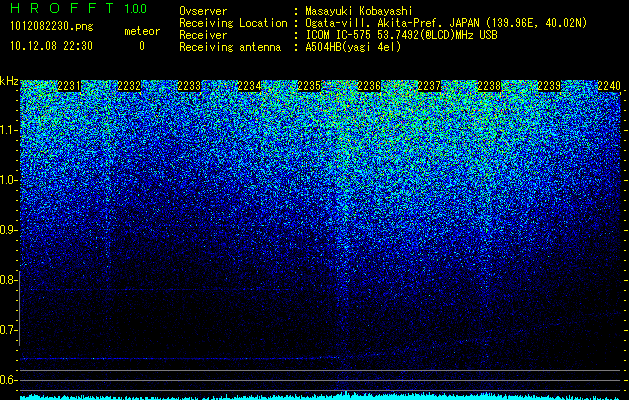Click the observer name Masayuki Kobayashi
Screen dimensions: 629x400
358,11
